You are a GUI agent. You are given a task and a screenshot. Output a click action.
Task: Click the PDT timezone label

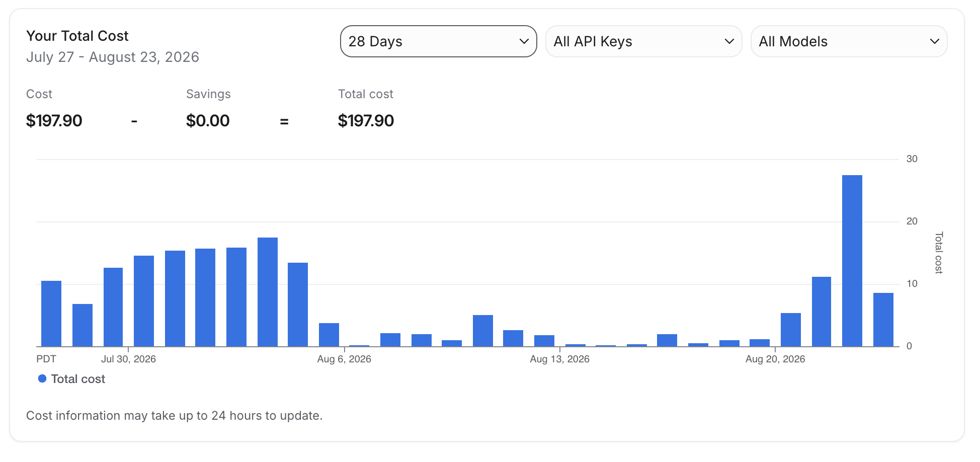46,359
